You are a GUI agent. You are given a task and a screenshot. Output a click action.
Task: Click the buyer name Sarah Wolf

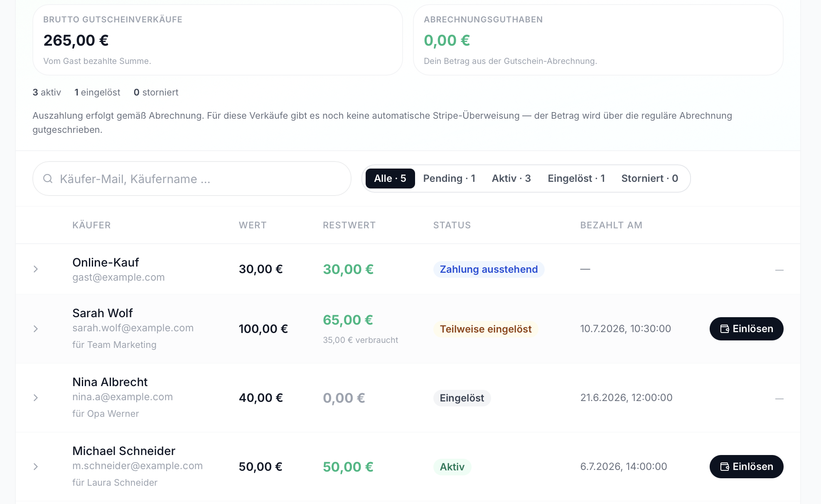(102, 313)
